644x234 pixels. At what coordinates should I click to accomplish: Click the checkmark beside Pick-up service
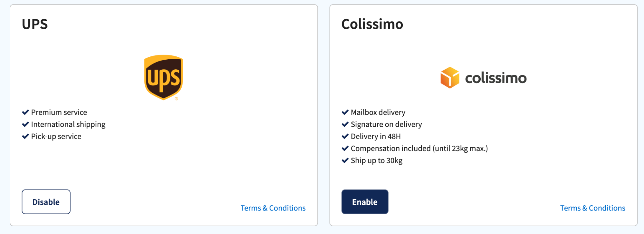tap(25, 136)
